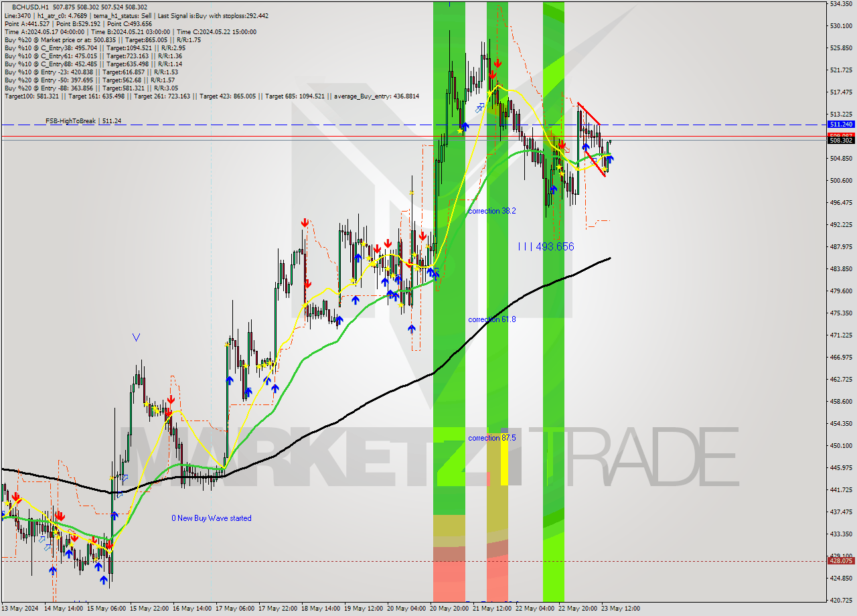This screenshot has height=616, width=857.
Task: Click the 462.725 price axis label
Action: (x=840, y=379)
